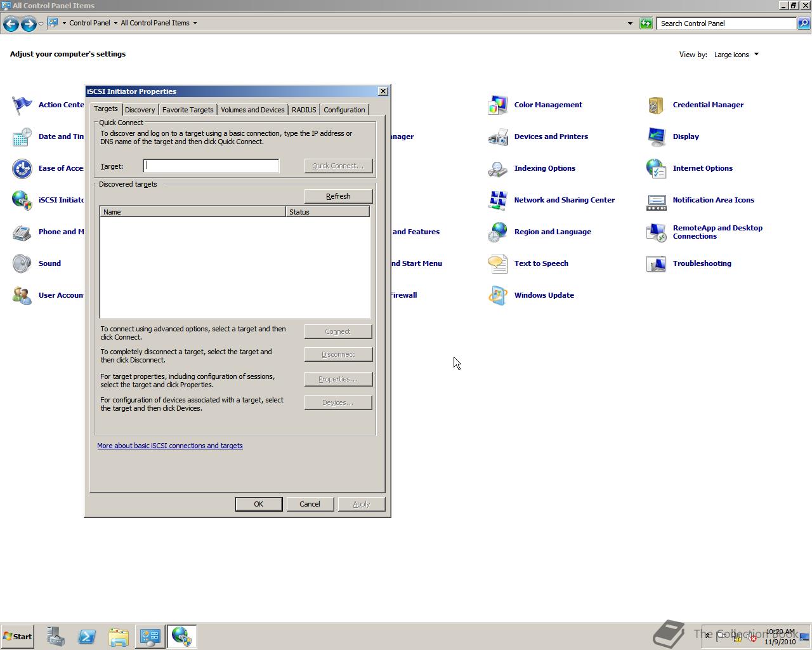
Task: Click the Target input field
Action: 211,166
